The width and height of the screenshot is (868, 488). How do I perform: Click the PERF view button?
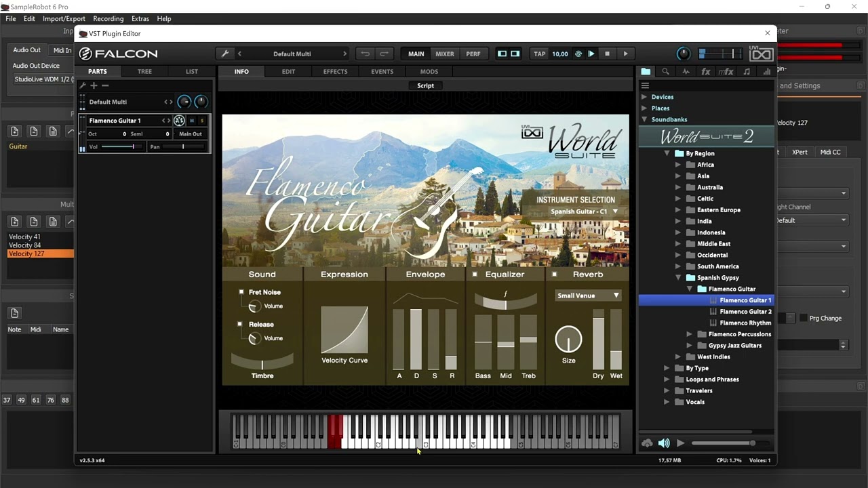[473, 54]
